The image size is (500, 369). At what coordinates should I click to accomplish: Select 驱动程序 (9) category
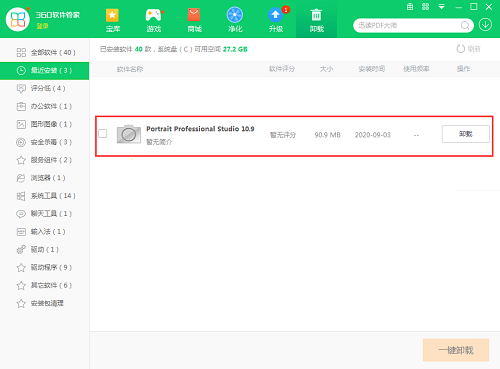(45, 268)
